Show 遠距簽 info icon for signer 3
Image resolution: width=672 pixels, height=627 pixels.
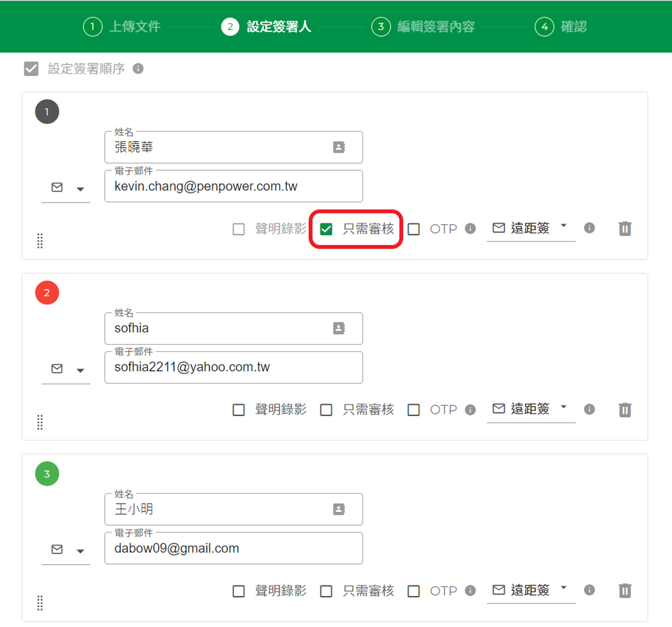point(589,590)
